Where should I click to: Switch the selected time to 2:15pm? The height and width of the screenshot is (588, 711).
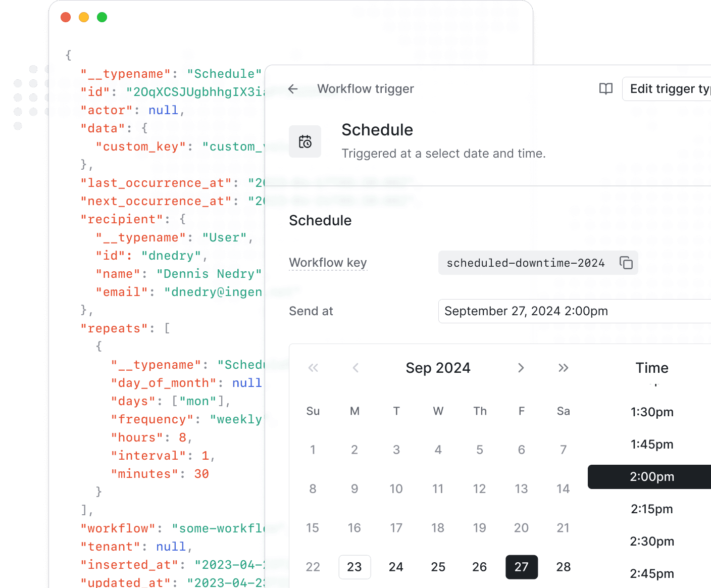[x=652, y=509]
